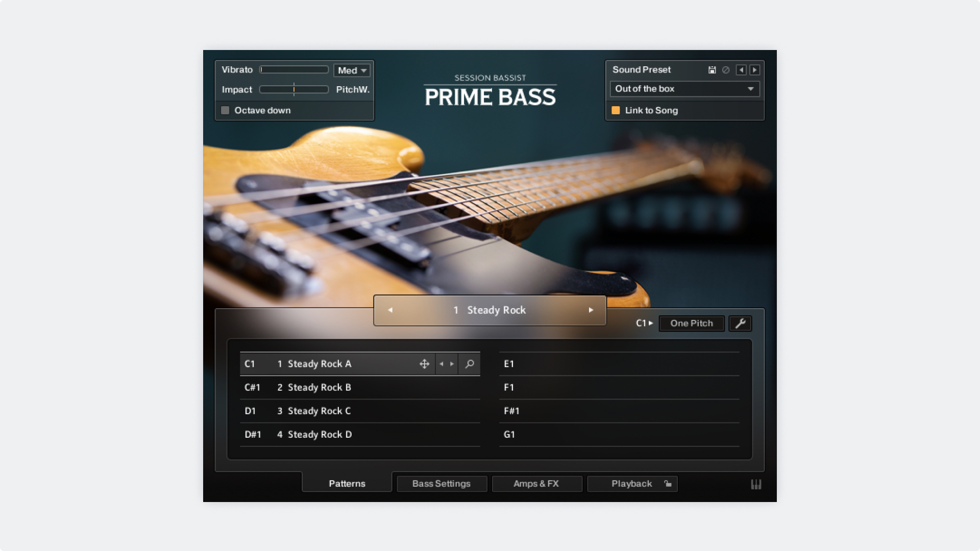Switch to the Patterns tab
The width and height of the screenshot is (980, 551).
[x=347, y=483]
